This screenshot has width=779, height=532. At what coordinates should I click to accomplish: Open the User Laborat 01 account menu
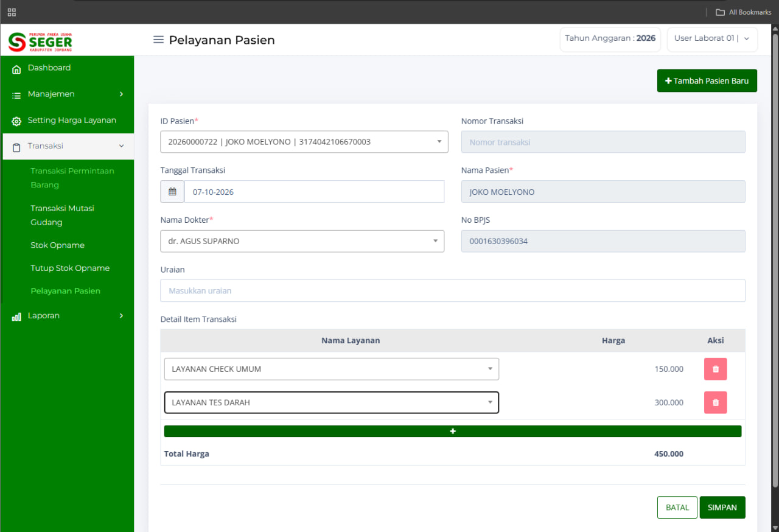click(712, 38)
